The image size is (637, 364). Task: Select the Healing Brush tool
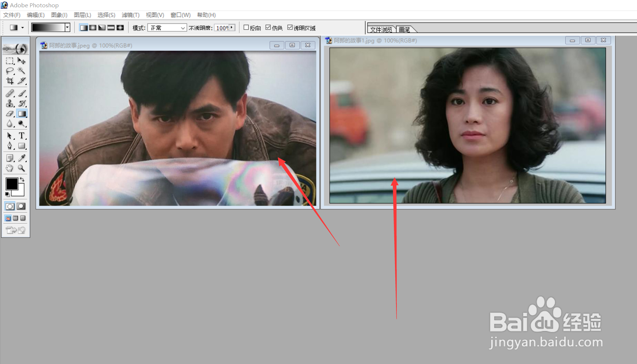click(x=10, y=93)
